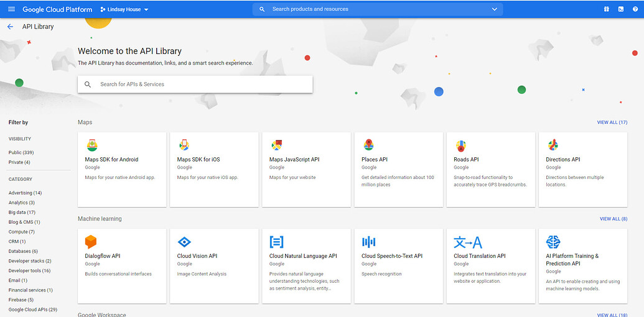Open Maps SDK for Android title

tap(111, 160)
